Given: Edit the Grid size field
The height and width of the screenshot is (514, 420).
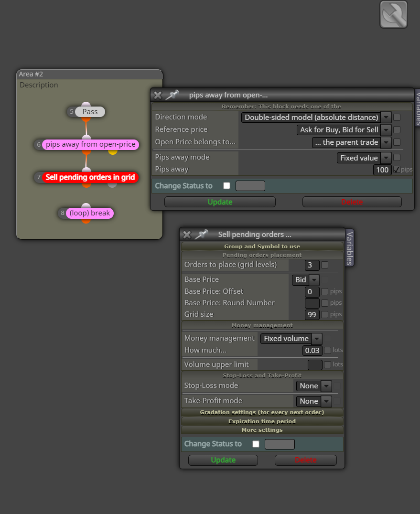Looking at the screenshot, I should [312, 315].
